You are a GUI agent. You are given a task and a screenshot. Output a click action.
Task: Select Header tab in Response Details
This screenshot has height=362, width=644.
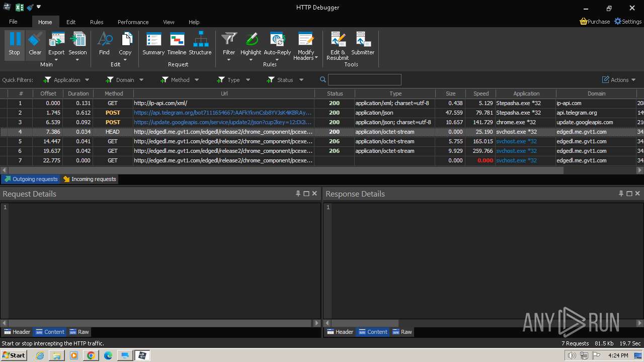[340, 332]
